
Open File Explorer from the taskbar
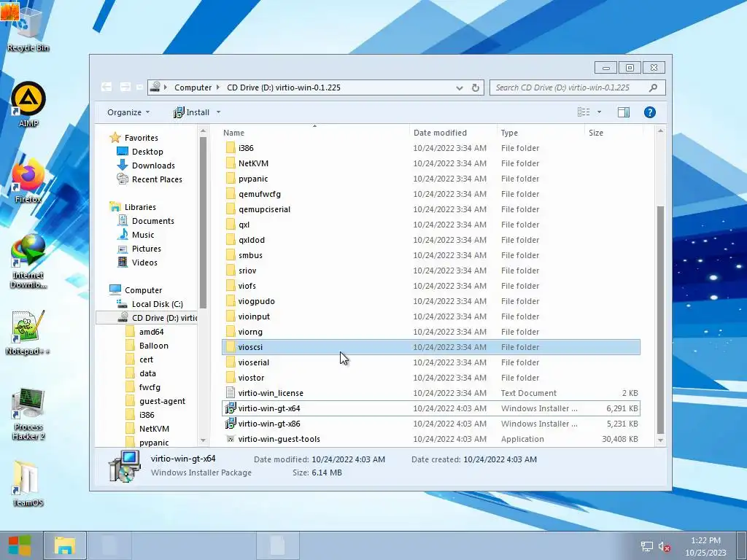point(65,545)
